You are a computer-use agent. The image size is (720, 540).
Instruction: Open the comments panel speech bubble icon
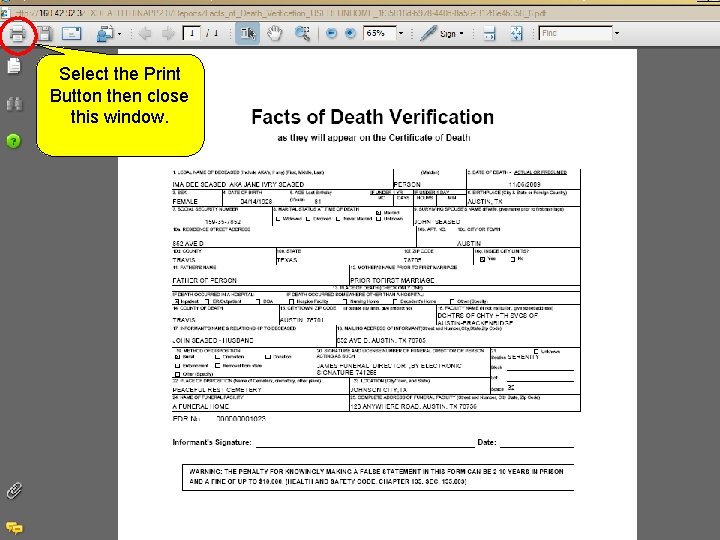pyautogui.click(x=14, y=528)
